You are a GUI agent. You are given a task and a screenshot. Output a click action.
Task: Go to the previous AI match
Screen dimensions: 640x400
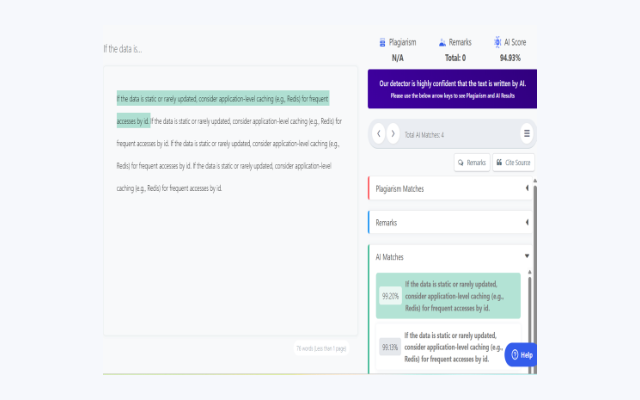(378, 134)
